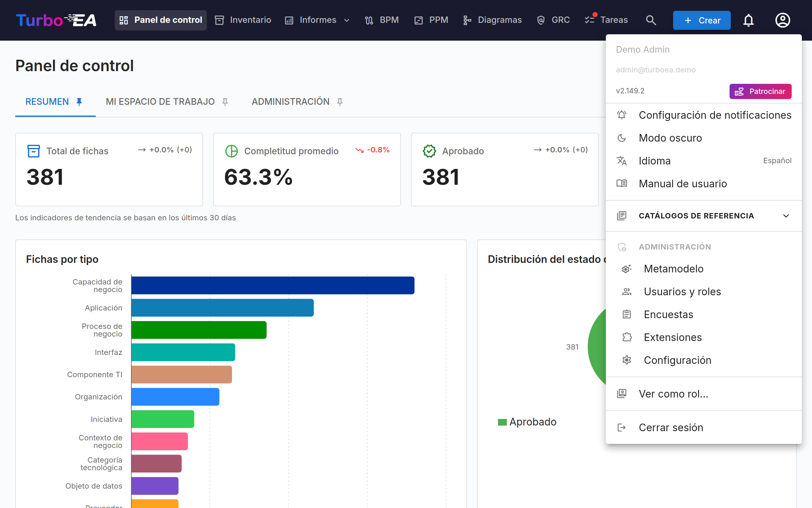Select Cerrar sesión

coord(704,427)
